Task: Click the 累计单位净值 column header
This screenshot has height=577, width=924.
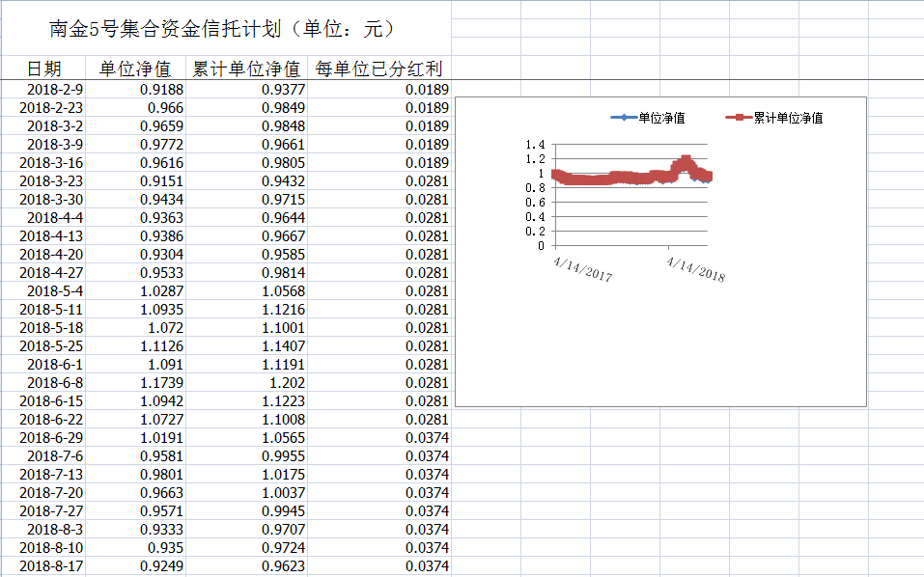Action: [x=246, y=69]
